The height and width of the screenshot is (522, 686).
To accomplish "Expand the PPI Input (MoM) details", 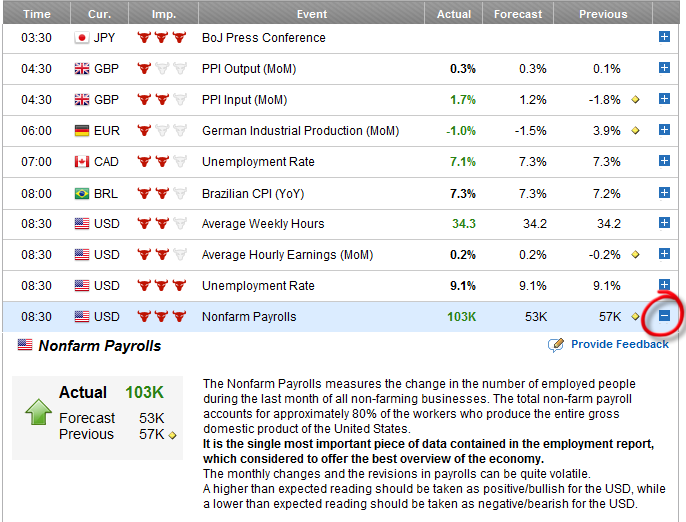I will 664,99.
